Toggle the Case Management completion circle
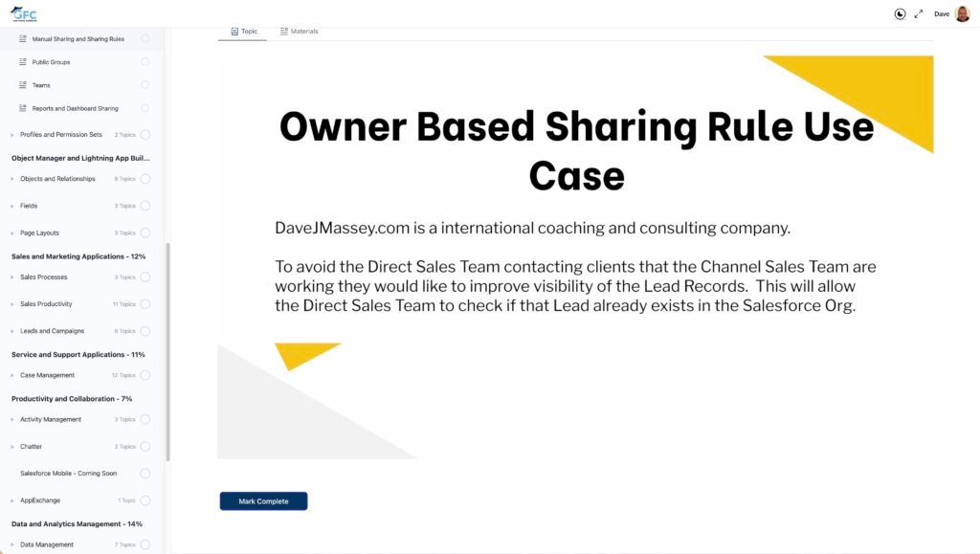The image size is (980, 554). coord(145,375)
